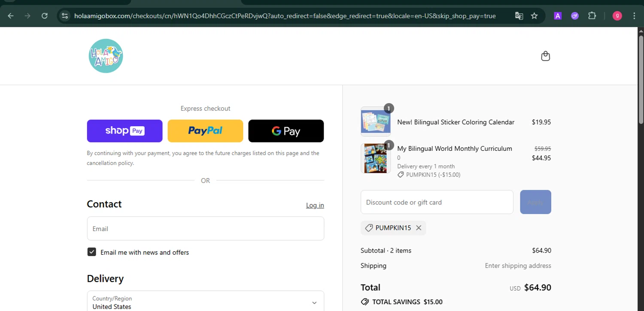Image resolution: width=644 pixels, height=311 pixels.
Task: Reload the checkout page
Action: (x=45, y=16)
